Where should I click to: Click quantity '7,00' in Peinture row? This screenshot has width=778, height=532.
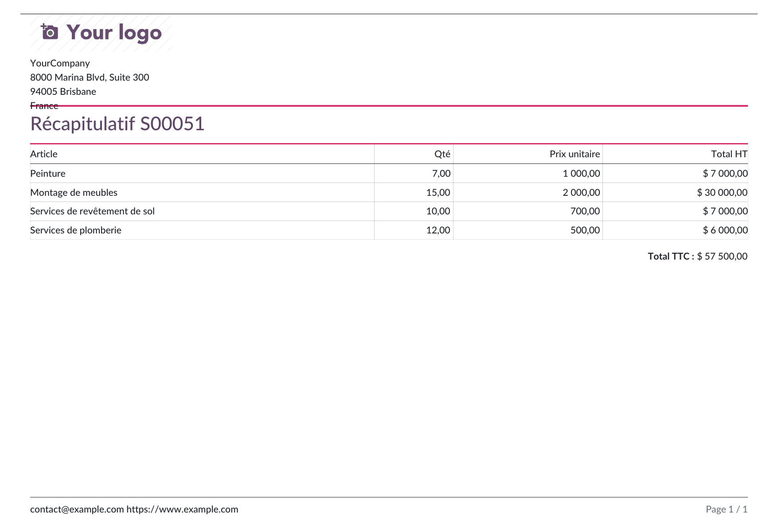point(441,173)
